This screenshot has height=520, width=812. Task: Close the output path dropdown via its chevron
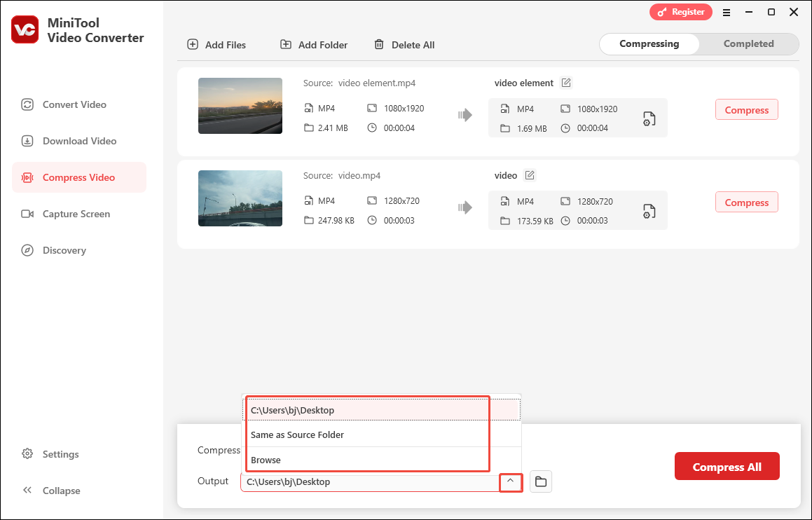(511, 482)
